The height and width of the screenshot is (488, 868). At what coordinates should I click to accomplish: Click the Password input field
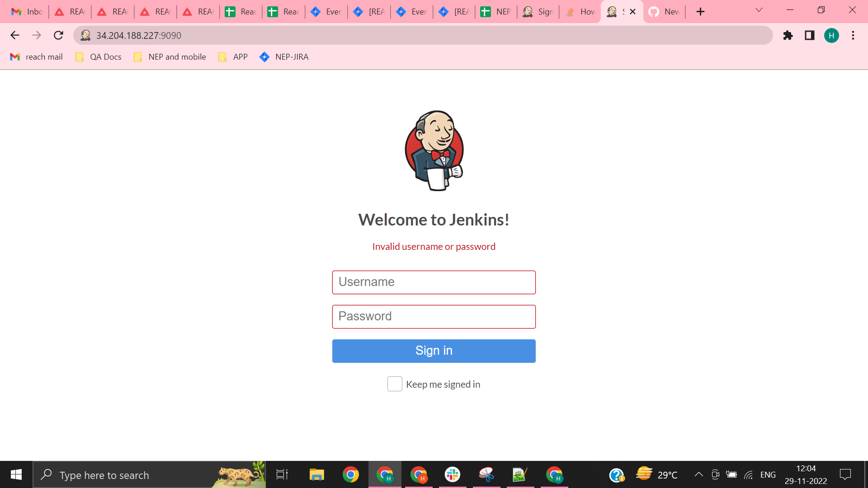[x=434, y=317]
